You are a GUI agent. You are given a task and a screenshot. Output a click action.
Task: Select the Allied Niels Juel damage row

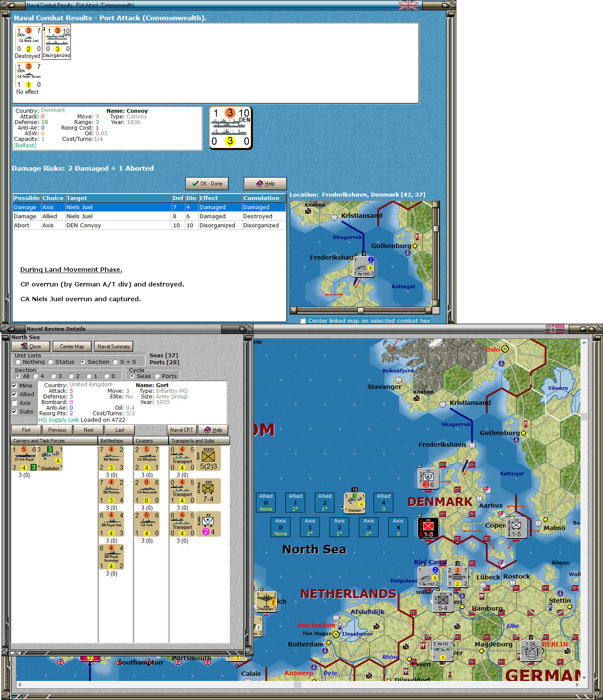tap(149, 216)
